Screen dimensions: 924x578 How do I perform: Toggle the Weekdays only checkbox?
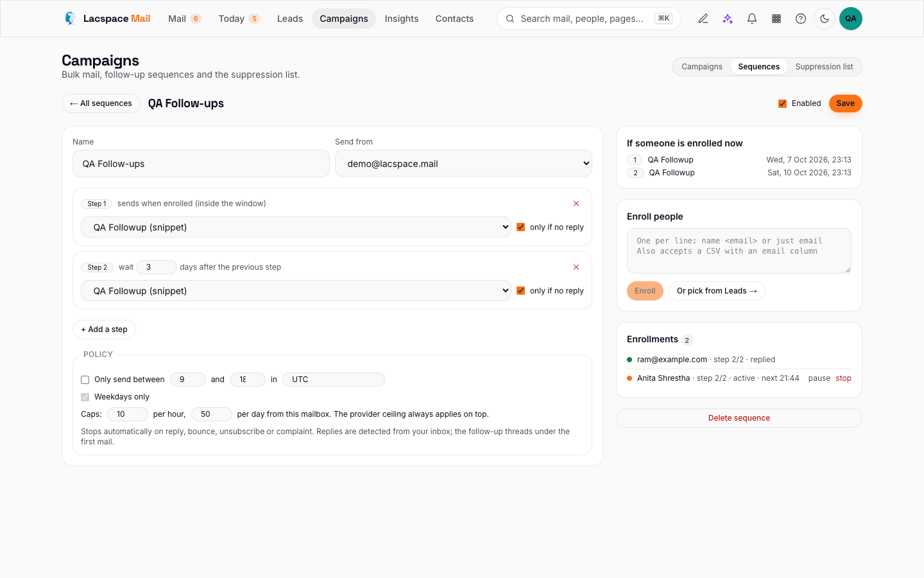coord(85,397)
